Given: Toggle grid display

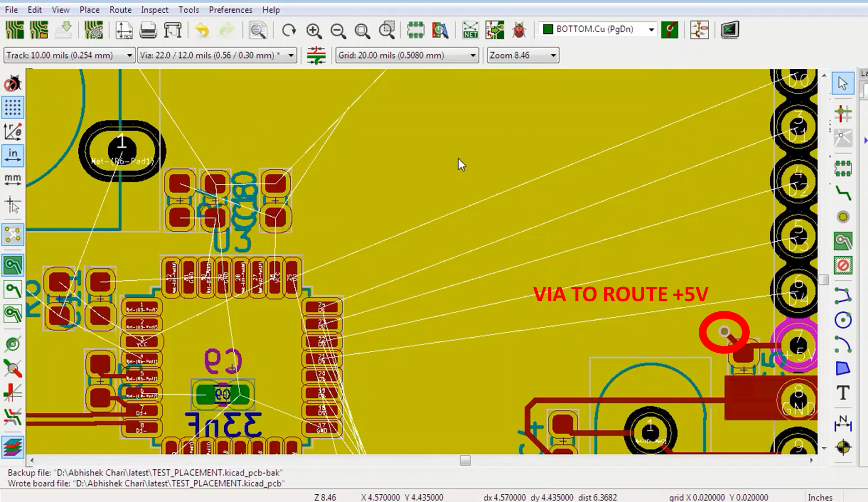Looking at the screenshot, I should click(13, 108).
